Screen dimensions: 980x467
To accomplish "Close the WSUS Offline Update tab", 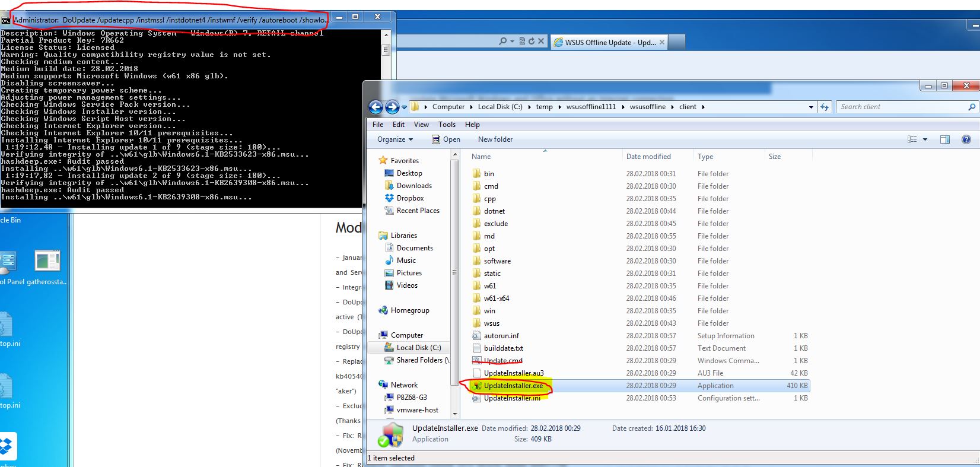I will [662, 42].
